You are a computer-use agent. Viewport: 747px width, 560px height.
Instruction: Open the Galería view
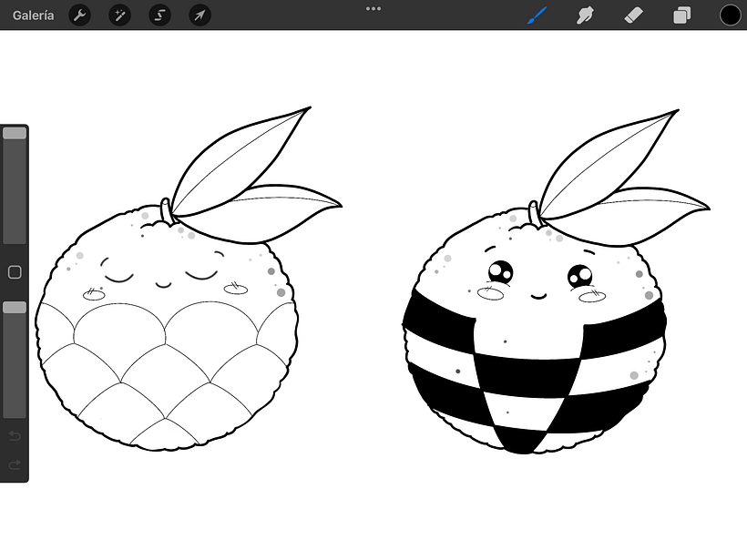click(x=33, y=15)
